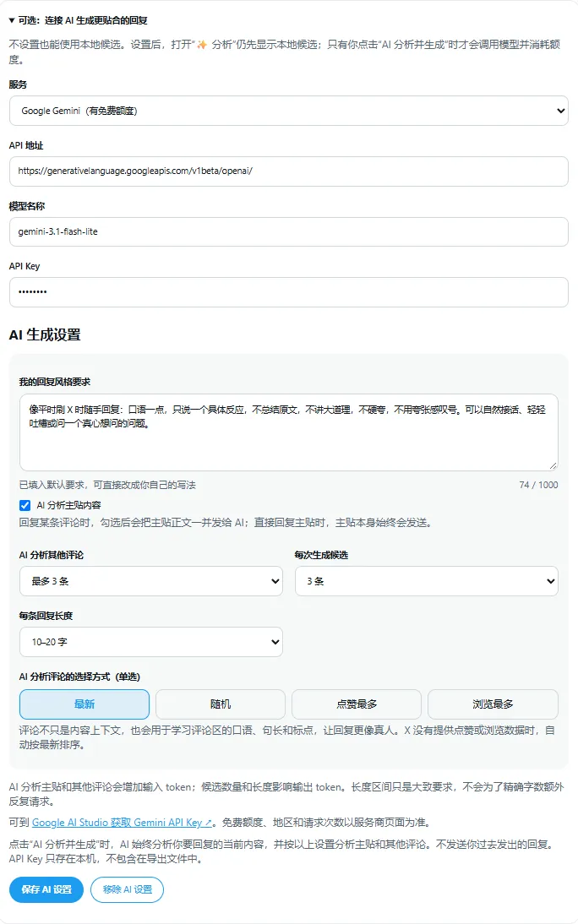
Task: Grab the textarea resize handle corner
Action: (x=553, y=465)
